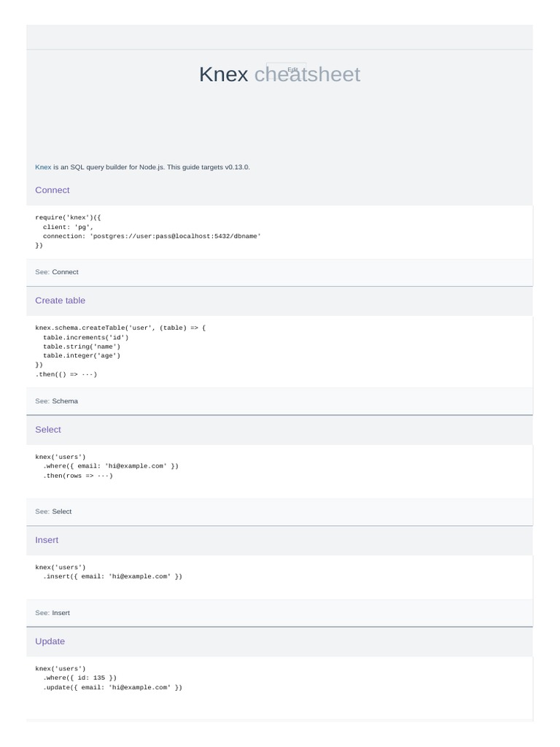Click the table.increments('id') code line

pos(85,337)
